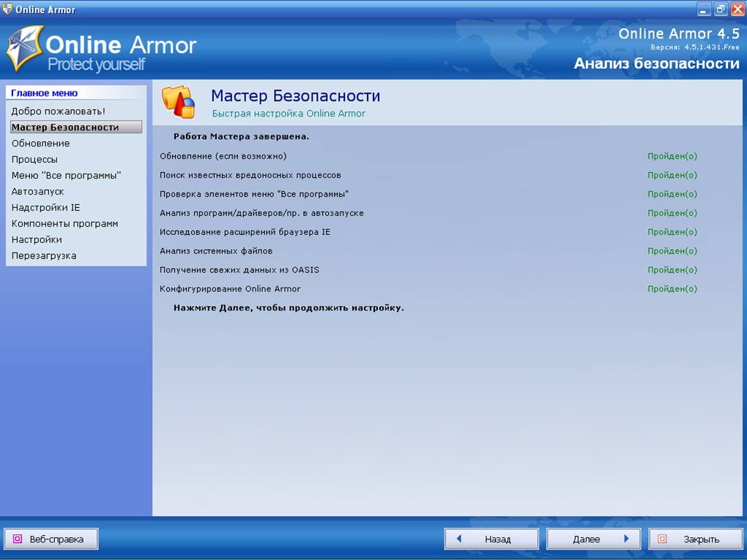Screen dimensions: 747x560
Task: Click Исследование расширений браузера IE step
Action: (245, 232)
